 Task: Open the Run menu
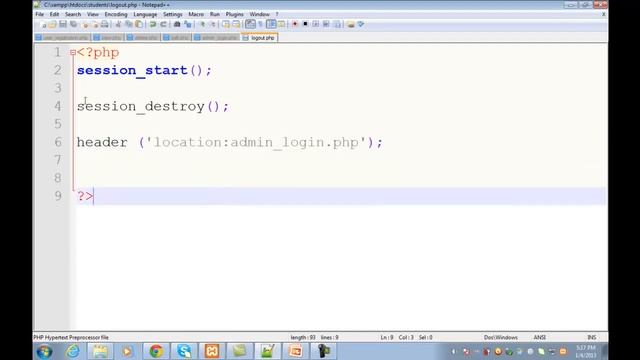215,14
